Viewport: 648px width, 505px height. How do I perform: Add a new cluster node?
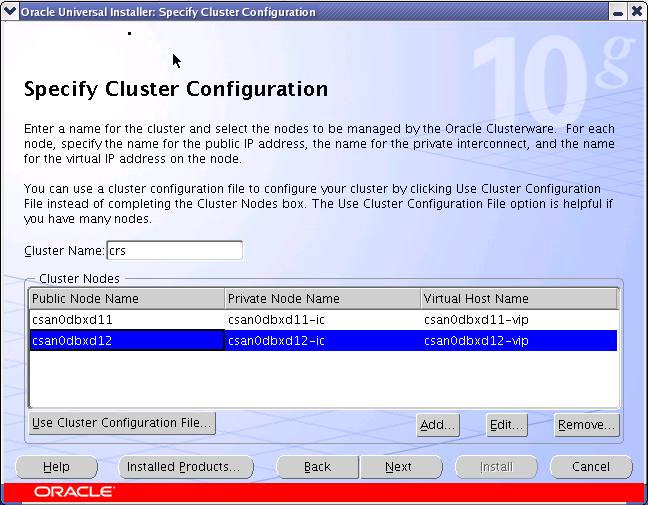point(438,425)
